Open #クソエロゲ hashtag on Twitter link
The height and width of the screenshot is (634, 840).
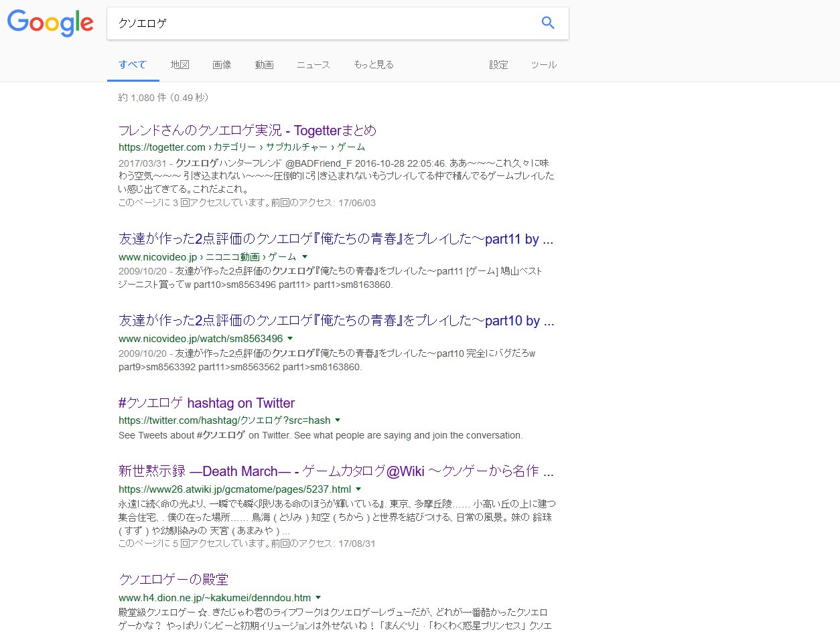coord(206,403)
